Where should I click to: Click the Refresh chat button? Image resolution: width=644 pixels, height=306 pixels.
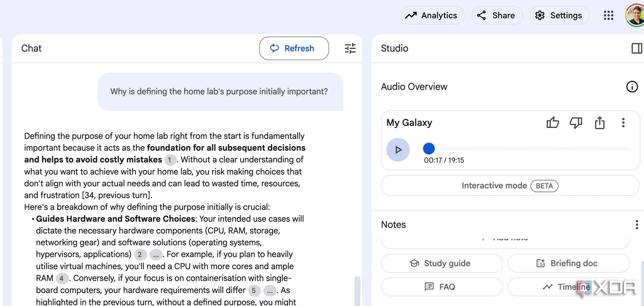click(x=294, y=48)
